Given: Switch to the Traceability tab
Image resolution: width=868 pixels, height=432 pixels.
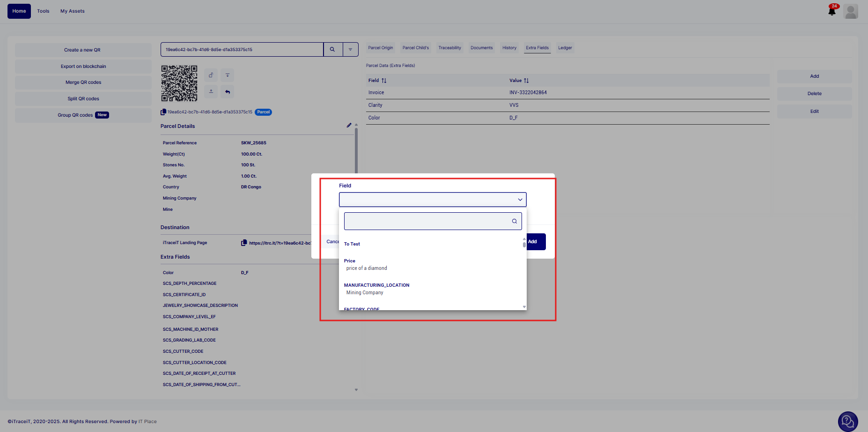Looking at the screenshot, I should pos(449,48).
